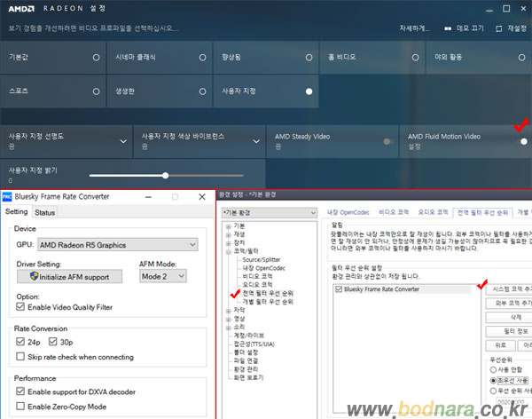Select 폴더 설정 in the settings tree
532x419 pixels.
click(x=246, y=352)
